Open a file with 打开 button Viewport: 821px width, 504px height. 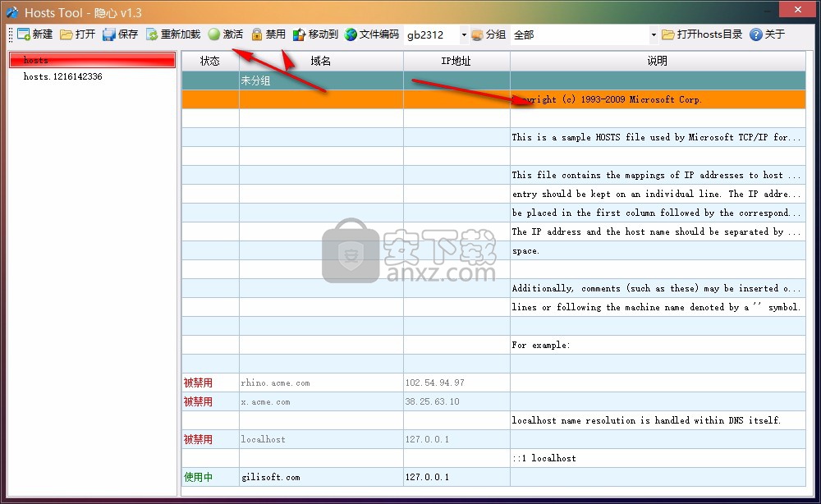(x=77, y=34)
